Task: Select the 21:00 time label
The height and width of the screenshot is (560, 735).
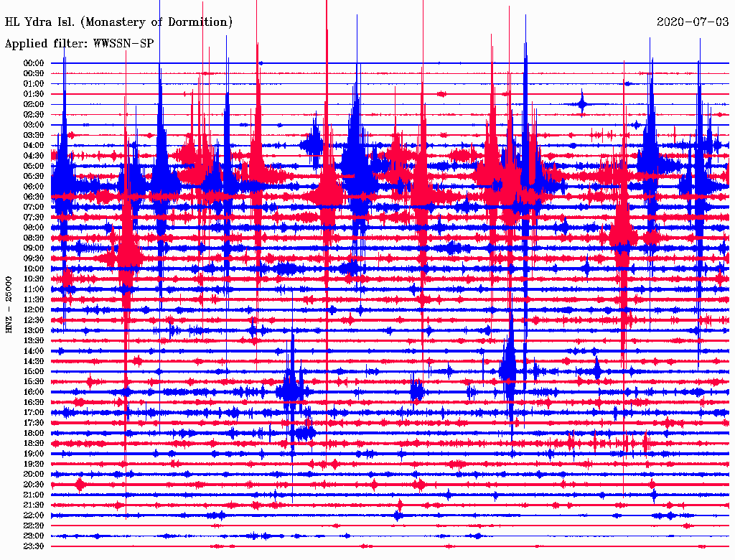Action: pos(34,495)
